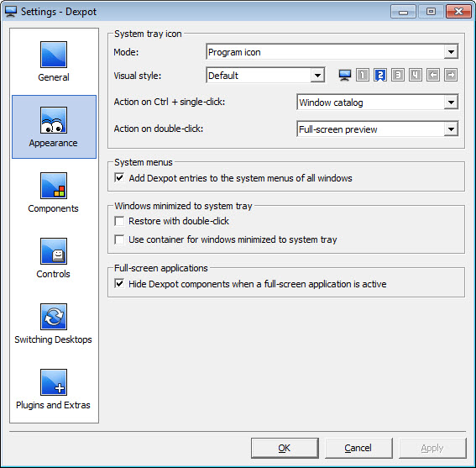
Task: Open Action on Ctrl + single-click dropdown
Action: click(377, 103)
